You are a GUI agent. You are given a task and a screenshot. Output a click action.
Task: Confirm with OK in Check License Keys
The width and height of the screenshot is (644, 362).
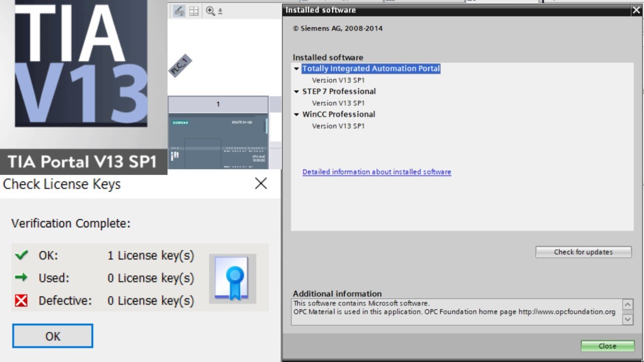tap(53, 336)
